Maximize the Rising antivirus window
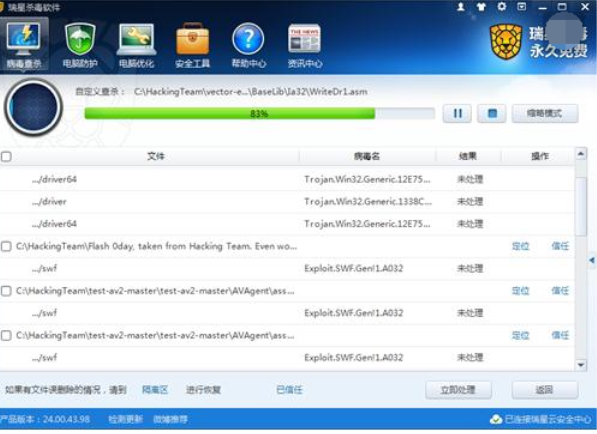 [x=562, y=6]
